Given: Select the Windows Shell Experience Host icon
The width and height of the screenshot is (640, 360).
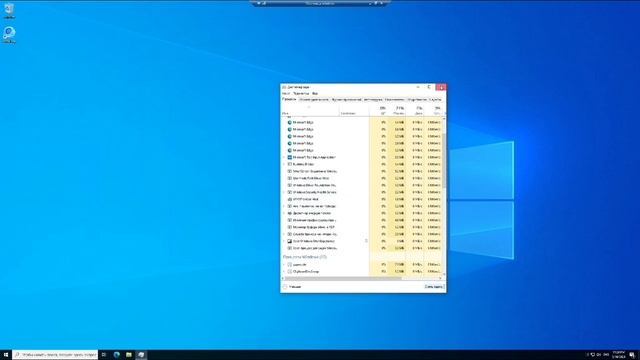Looking at the screenshot, I should 289,241.
